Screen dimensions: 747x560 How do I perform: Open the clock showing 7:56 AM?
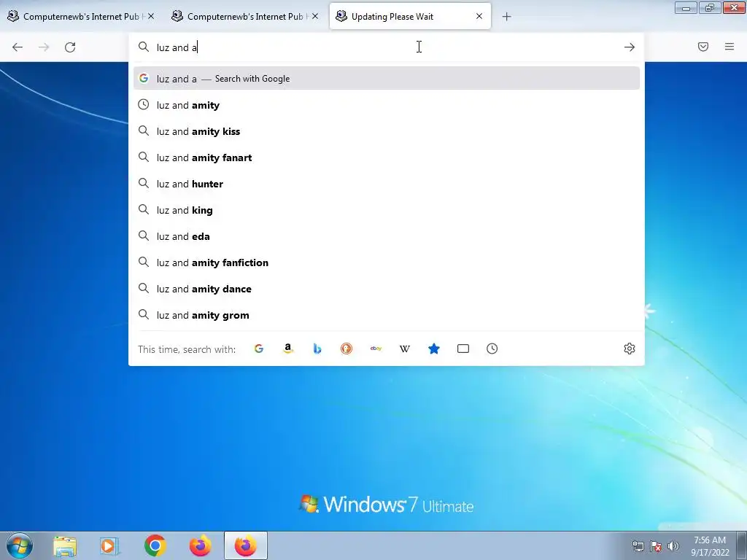pyautogui.click(x=710, y=546)
